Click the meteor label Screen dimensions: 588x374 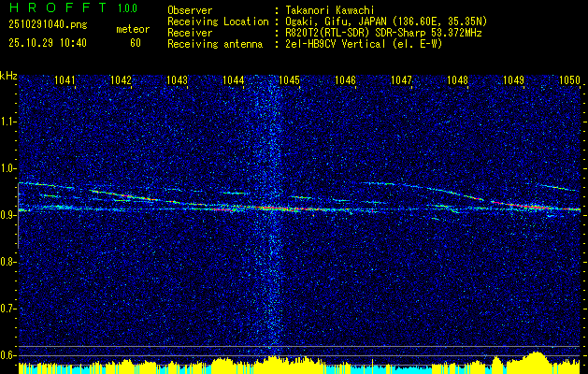tap(133, 29)
